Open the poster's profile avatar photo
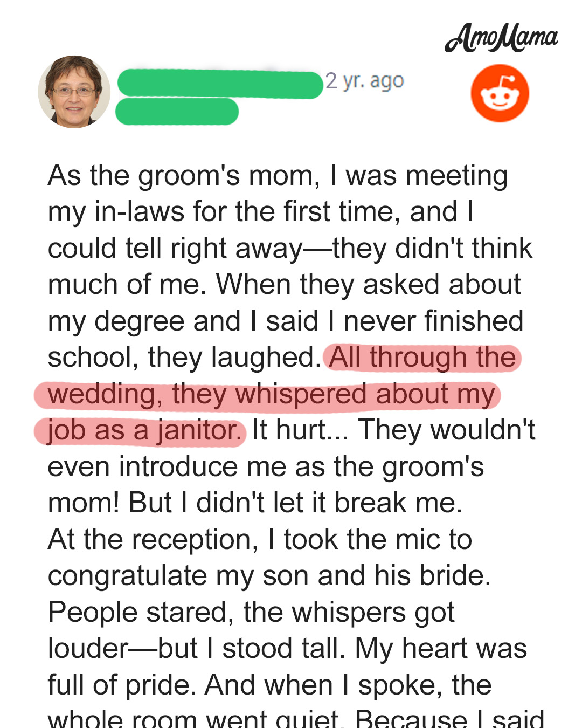Screen dimensions: 582x728 coord(74,92)
